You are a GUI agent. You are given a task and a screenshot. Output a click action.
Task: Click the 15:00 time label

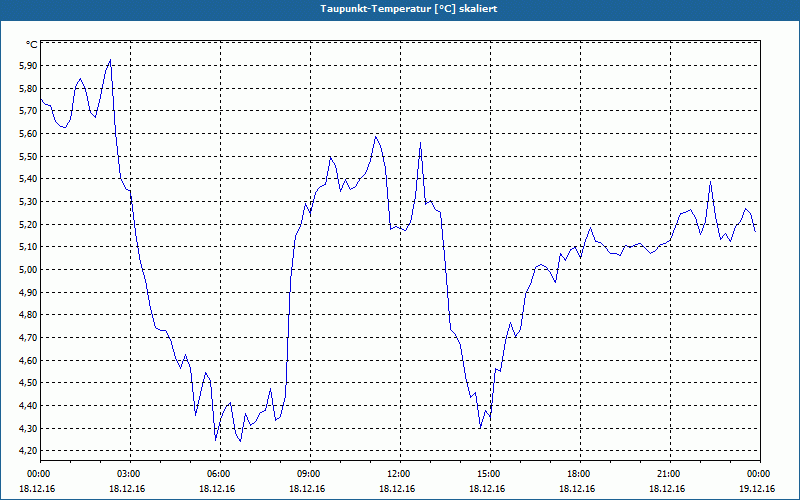[x=487, y=474]
